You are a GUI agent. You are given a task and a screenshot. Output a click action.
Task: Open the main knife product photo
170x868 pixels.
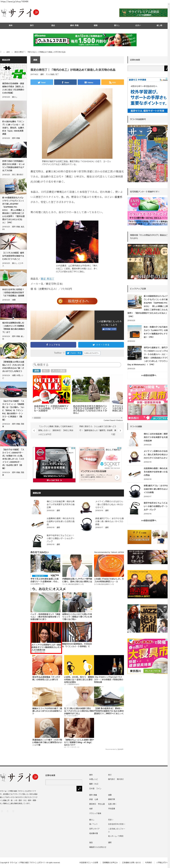[77, 123]
